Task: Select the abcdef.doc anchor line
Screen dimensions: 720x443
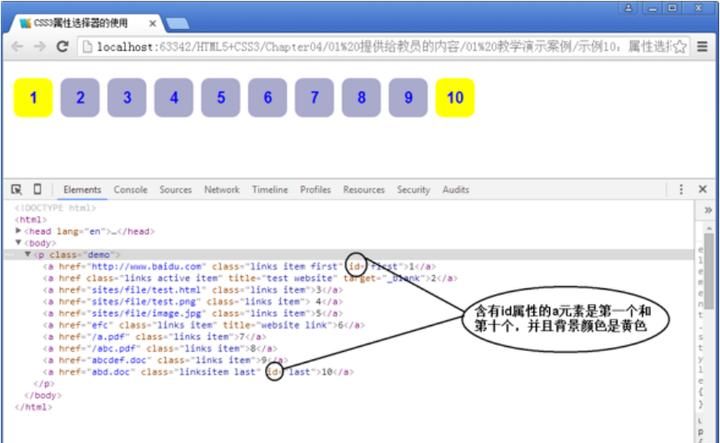Action: coord(166,360)
